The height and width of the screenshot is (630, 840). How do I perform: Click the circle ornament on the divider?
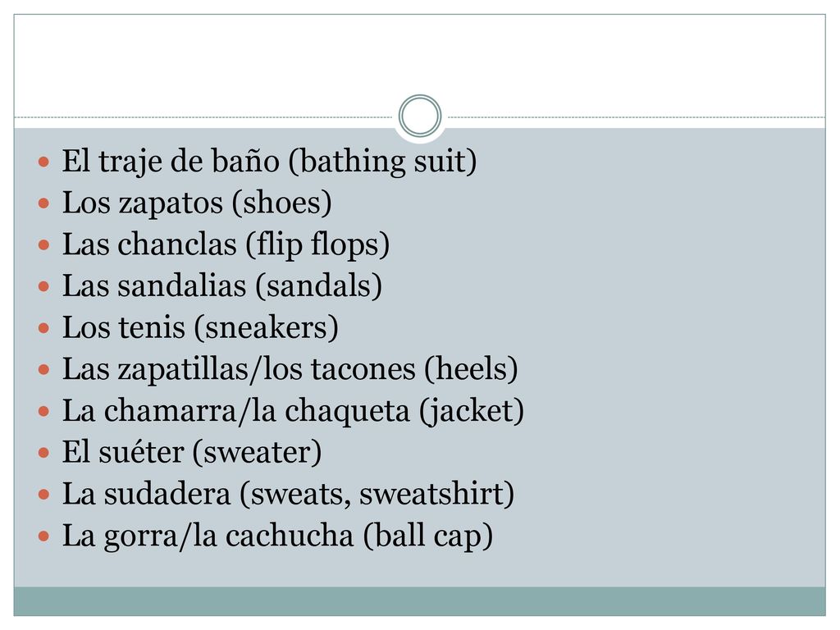pos(420,116)
